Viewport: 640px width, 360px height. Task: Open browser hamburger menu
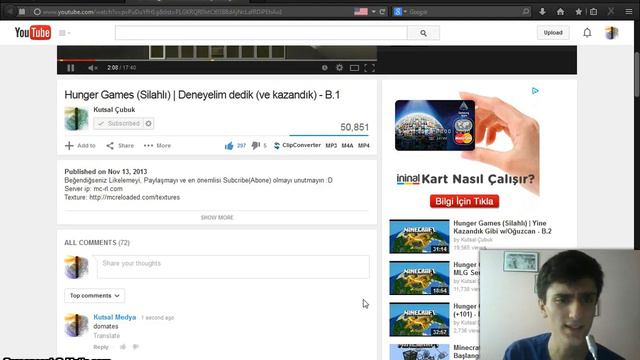[x=629, y=12]
